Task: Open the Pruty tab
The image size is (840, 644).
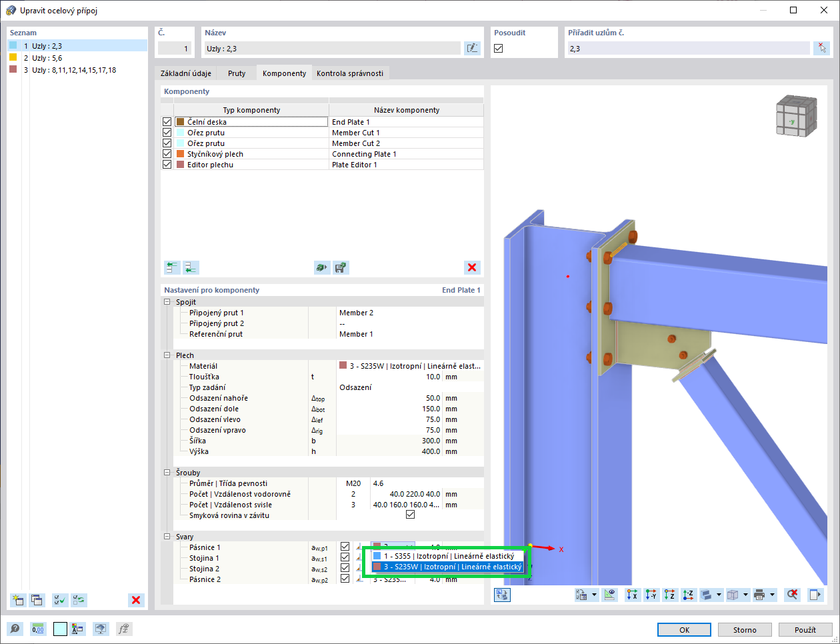Action: coord(237,73)
